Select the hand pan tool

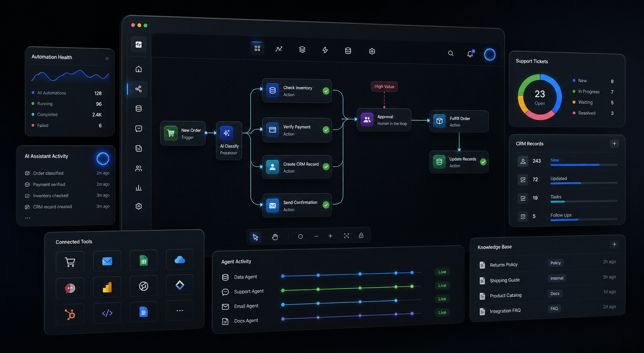[x=275, y=237]
